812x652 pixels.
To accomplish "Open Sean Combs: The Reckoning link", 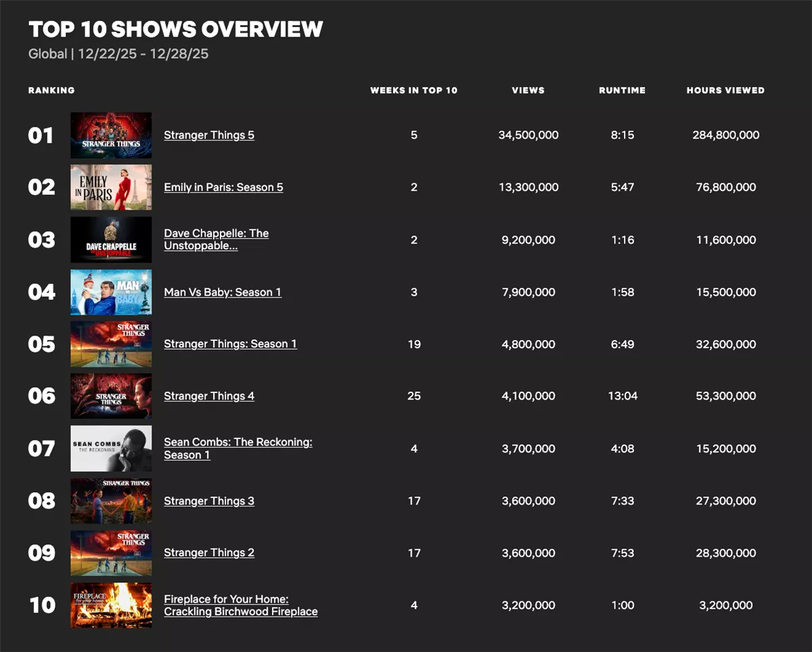I will coord(238,448).
